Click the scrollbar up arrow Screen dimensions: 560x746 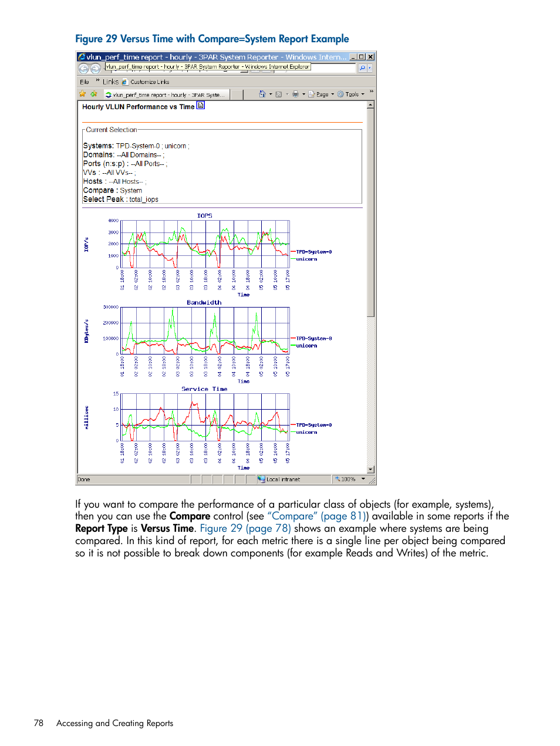[370, 105]
